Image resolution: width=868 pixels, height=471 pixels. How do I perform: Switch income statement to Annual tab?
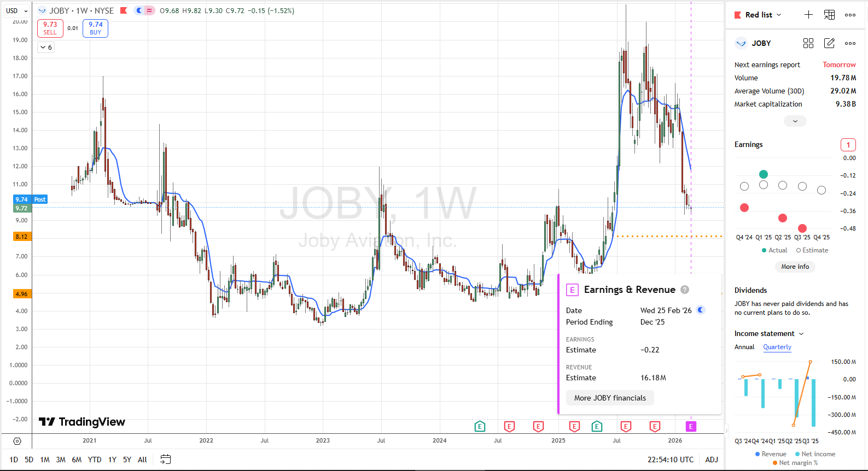[744, 347]
